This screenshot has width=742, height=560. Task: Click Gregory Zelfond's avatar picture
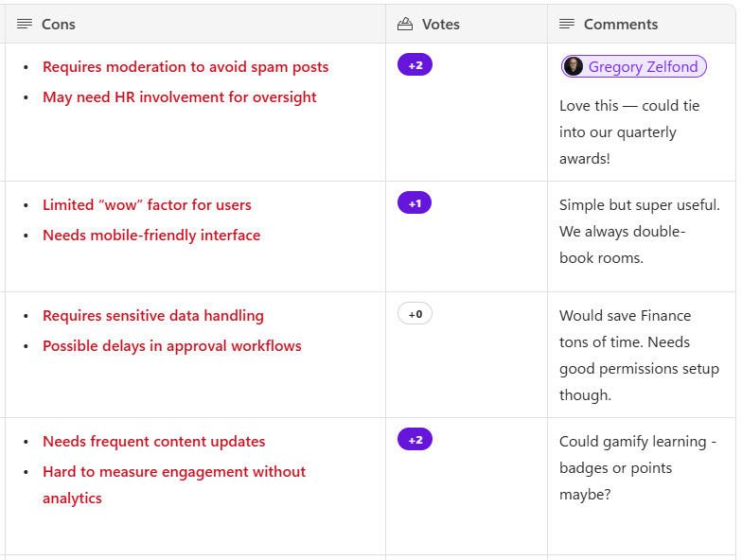click(x=574, y=66)
